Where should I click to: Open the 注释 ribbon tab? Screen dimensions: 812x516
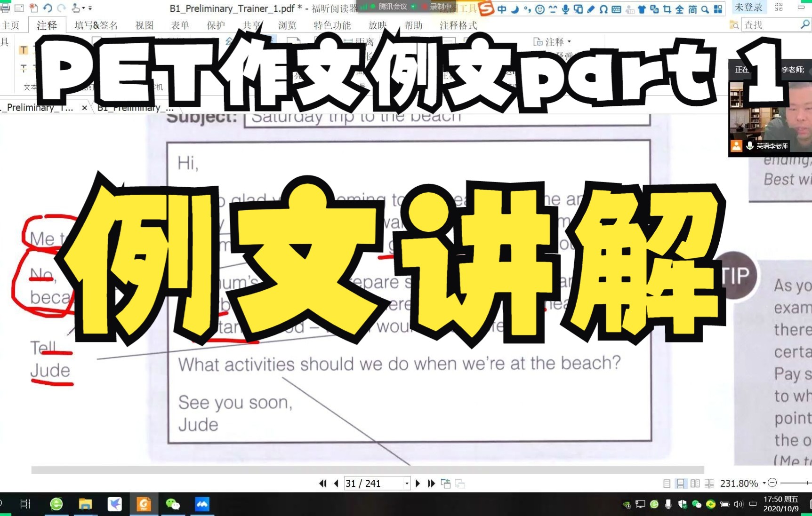click(47, 25)
